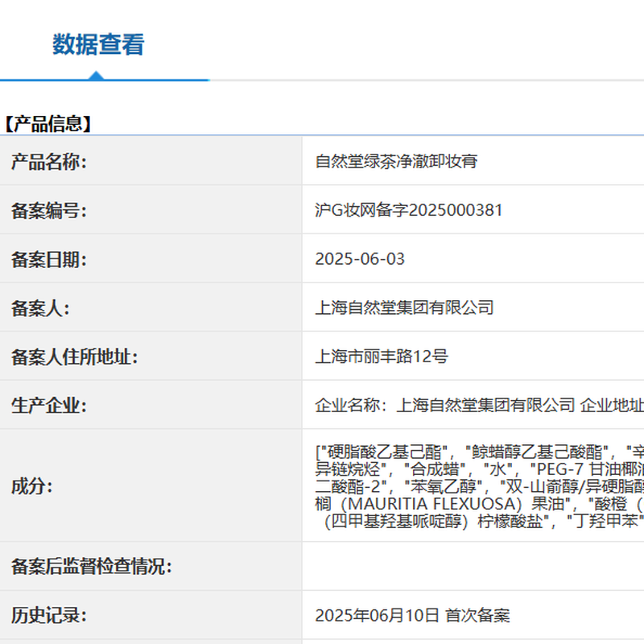The height and width of the screenshot is (644, 644).
Task: Click the address 上海市丽丰路12号
Action: 381,357
